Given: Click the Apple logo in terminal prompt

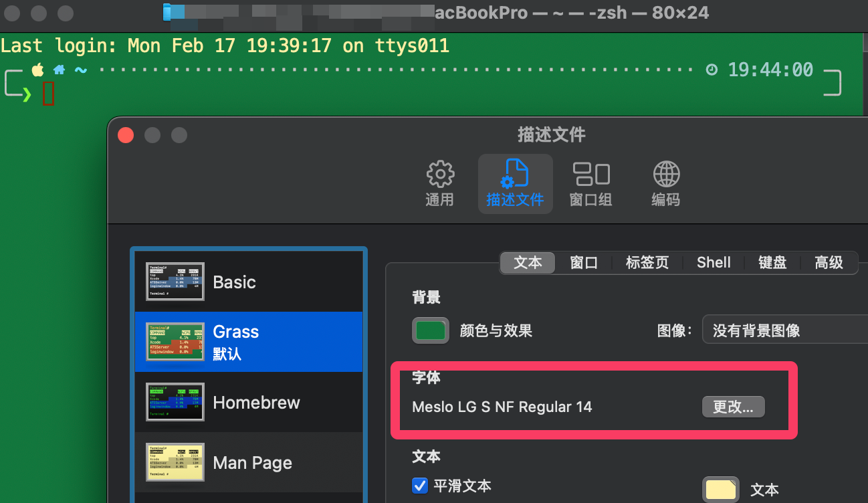Looking at the screenshot, I should point(37,70).
